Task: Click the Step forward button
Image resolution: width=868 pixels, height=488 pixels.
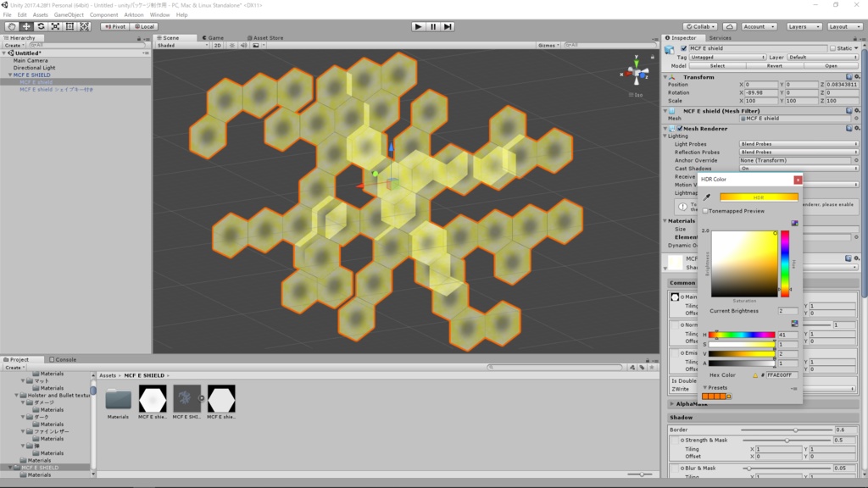Action: coord(448,26)
